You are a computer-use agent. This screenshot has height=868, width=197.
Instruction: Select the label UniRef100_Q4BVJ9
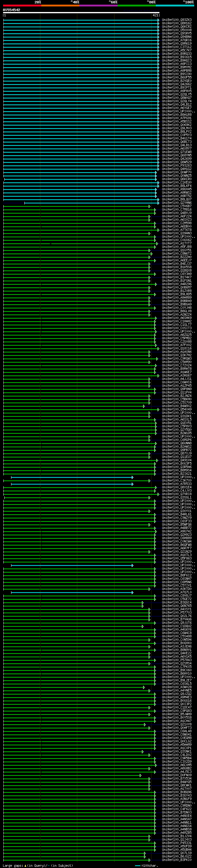(x=177, y=213)
